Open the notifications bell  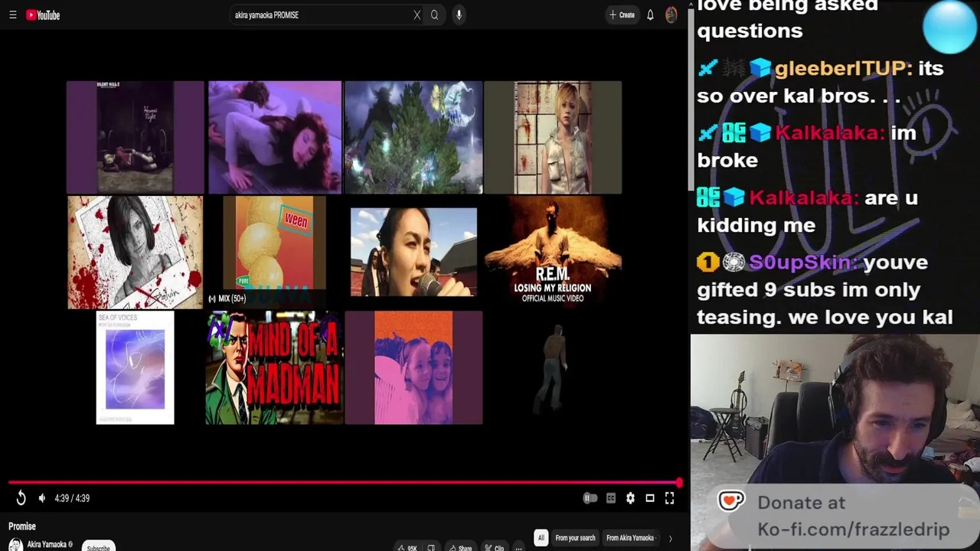click(650, 15)
